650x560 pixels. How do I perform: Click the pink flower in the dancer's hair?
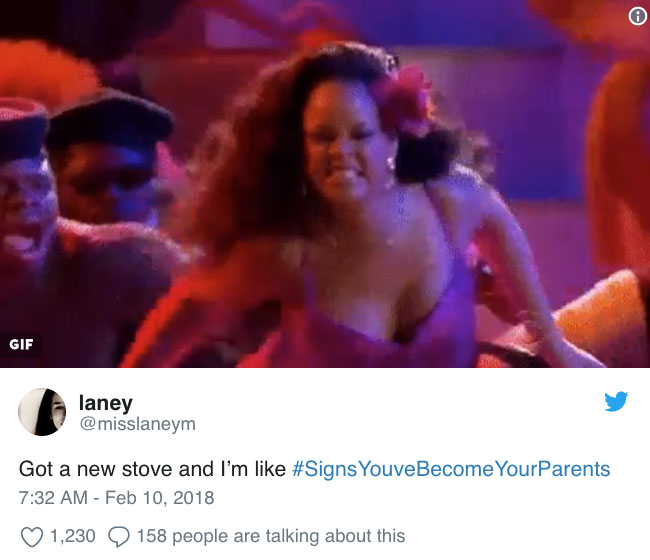click(404, 99)
